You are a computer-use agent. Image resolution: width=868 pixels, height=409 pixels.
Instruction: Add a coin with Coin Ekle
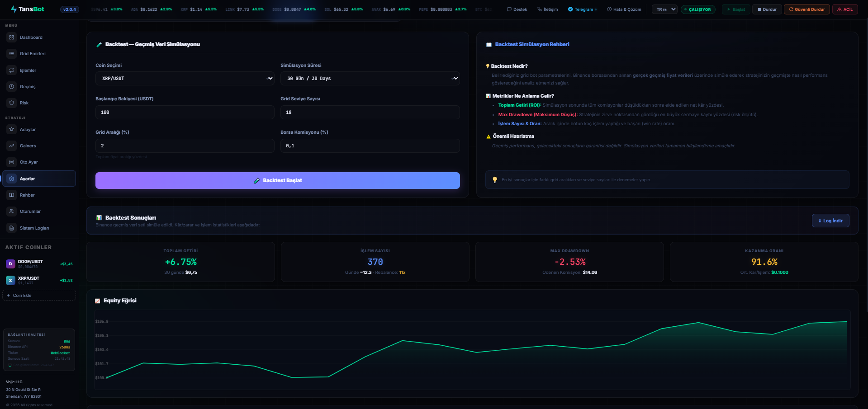tap(39, 296)
